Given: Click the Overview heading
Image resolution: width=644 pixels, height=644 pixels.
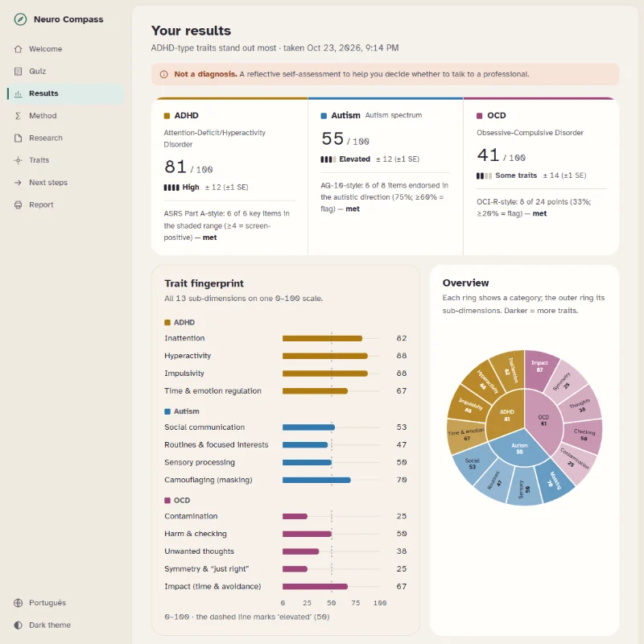Looking at the screenshot, I should [x=466, y=283].
